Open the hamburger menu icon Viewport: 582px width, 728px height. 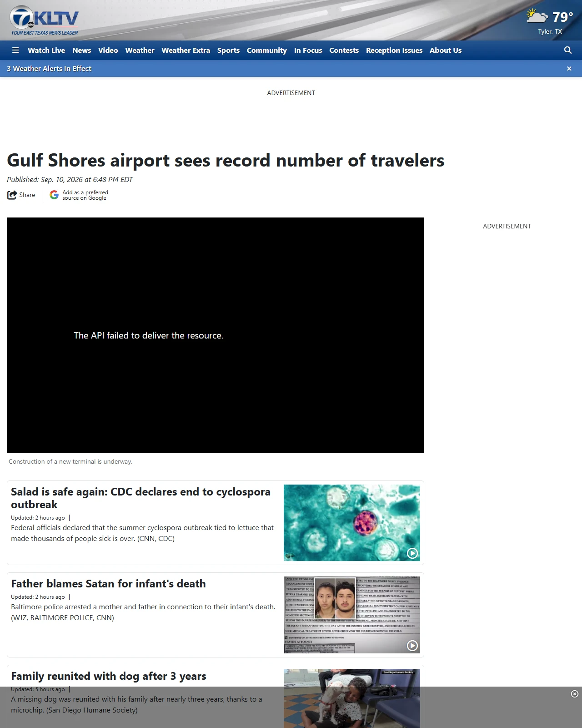pos(15,51)
